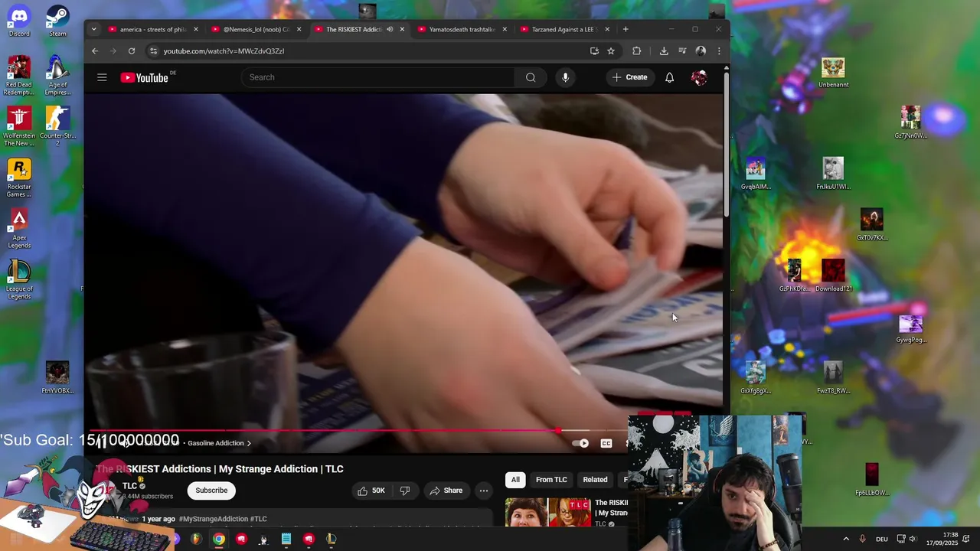Image resolution: width=980 pixels, height=551 pixels.
Task: Open Chrome media controls icon
Action: (x=682, y=51)
